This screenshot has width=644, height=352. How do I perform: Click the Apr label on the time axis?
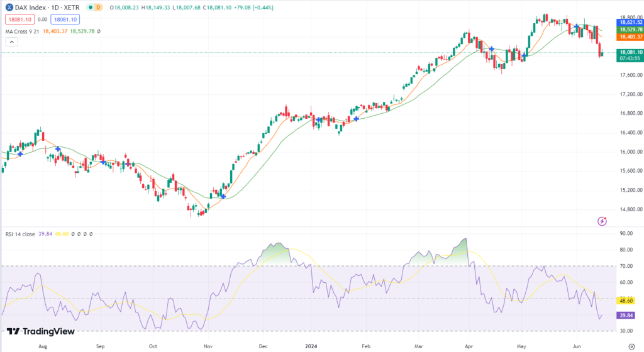coord(469,346)
